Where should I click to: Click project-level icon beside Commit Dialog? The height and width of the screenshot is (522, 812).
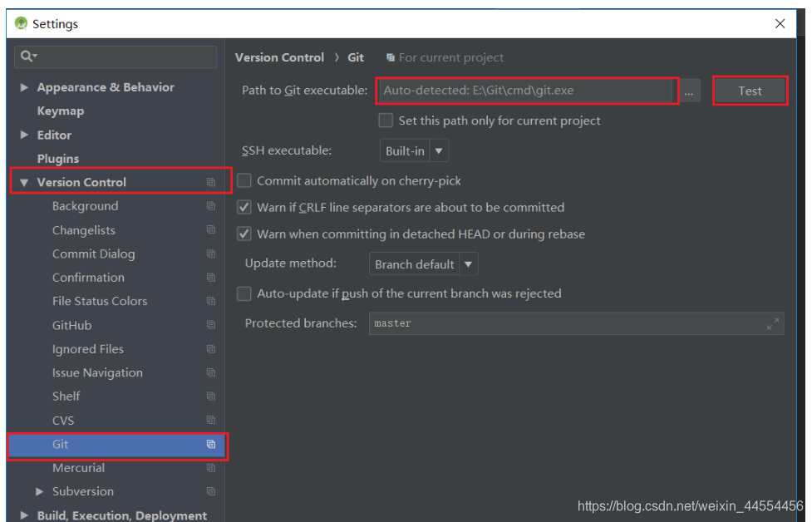point(211,254)
